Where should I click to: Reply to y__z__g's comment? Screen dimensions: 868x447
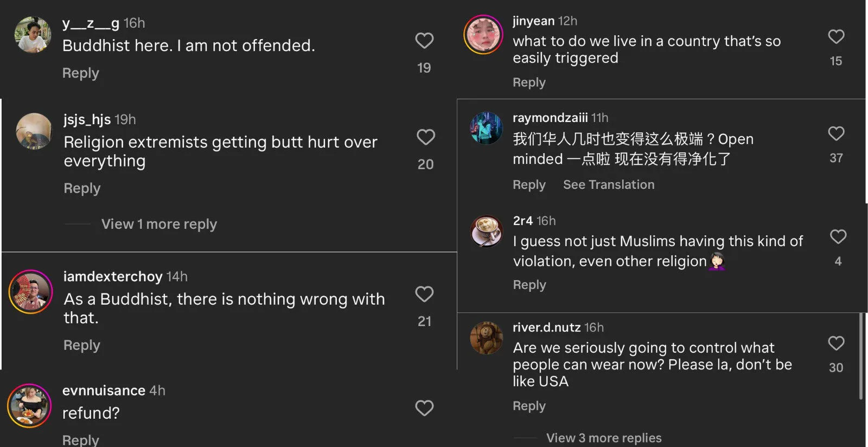coord(81,73)
